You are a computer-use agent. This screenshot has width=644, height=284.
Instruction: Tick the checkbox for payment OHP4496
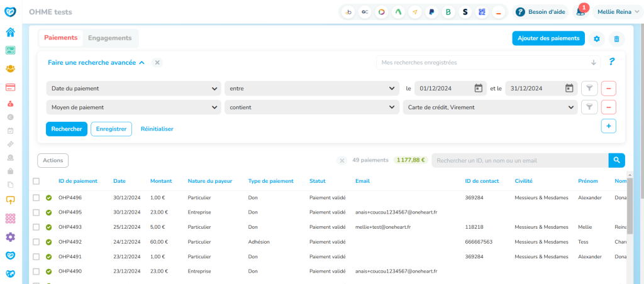pos(36,198)
